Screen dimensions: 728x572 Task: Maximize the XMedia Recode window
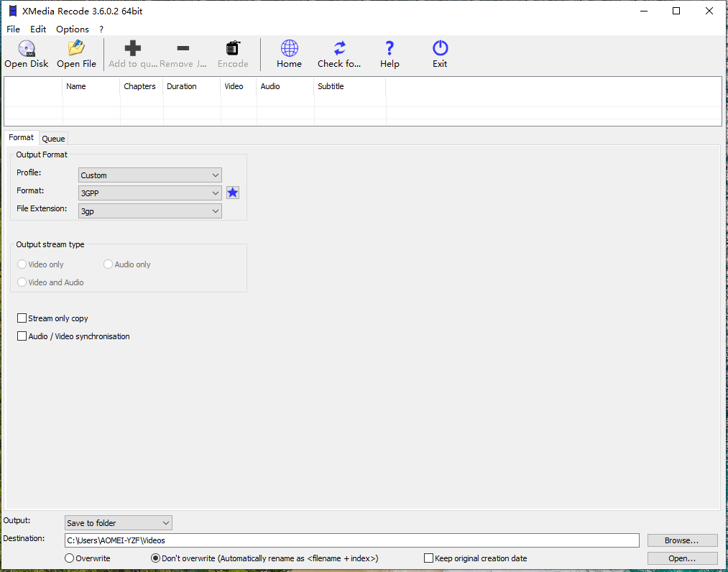(676, 11)
